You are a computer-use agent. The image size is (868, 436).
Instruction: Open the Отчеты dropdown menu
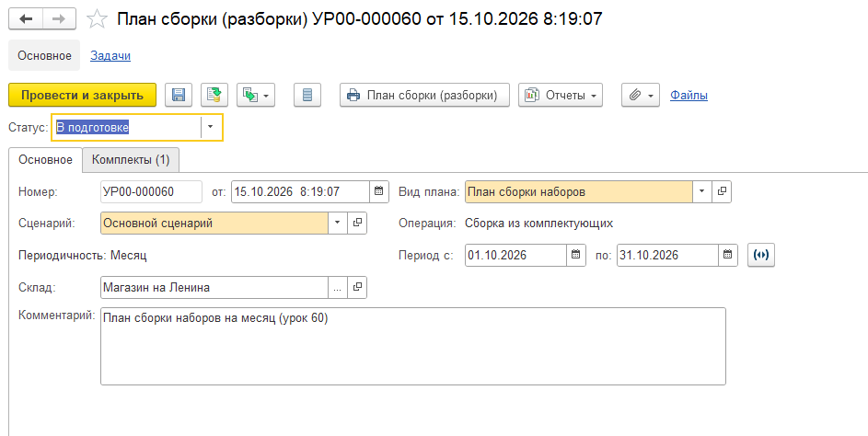pyautogui.click(x=561, y=95)
